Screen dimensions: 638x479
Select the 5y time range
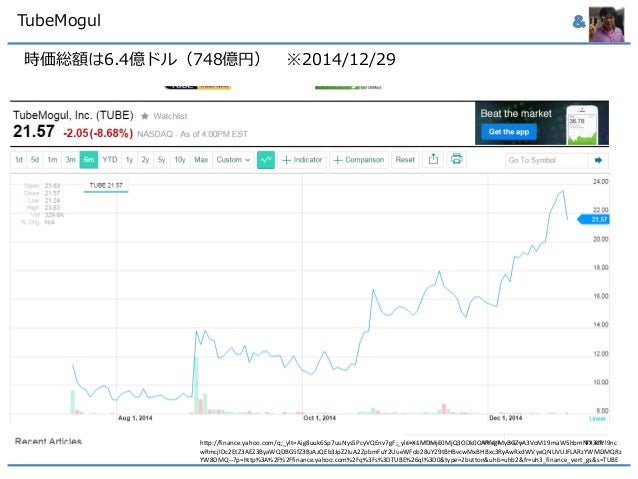[x=162, y=160]
